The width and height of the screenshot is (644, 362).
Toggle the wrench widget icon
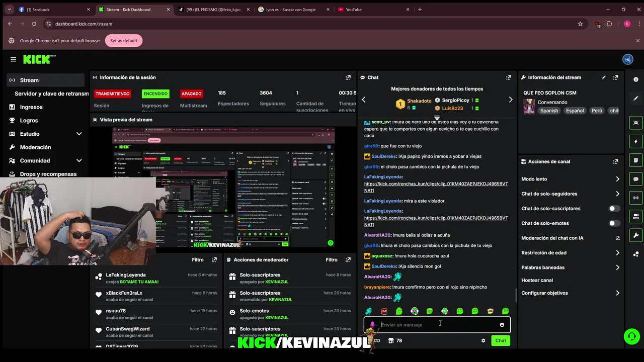pyautogui.click(x=636, y=235)
